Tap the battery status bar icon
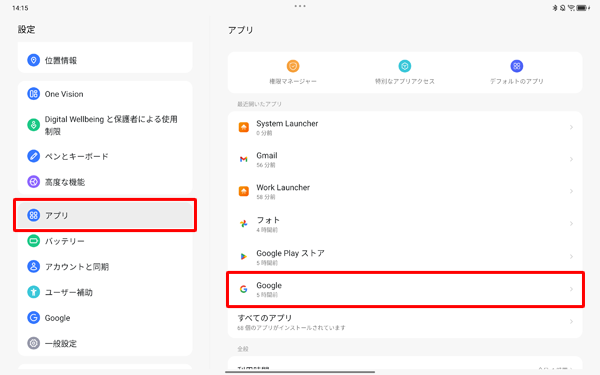The width and height of the screenshot is (600, 375). (582, 8)
